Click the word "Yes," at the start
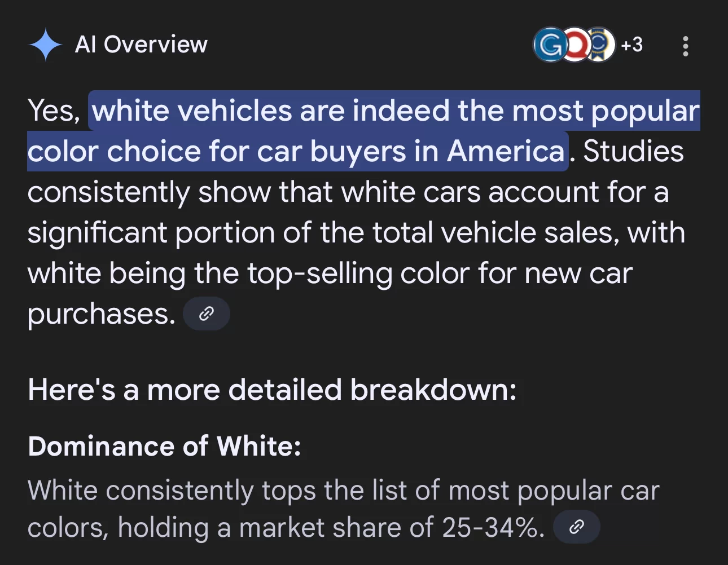Viewport: 728px width, 565px height. [54, 111]
